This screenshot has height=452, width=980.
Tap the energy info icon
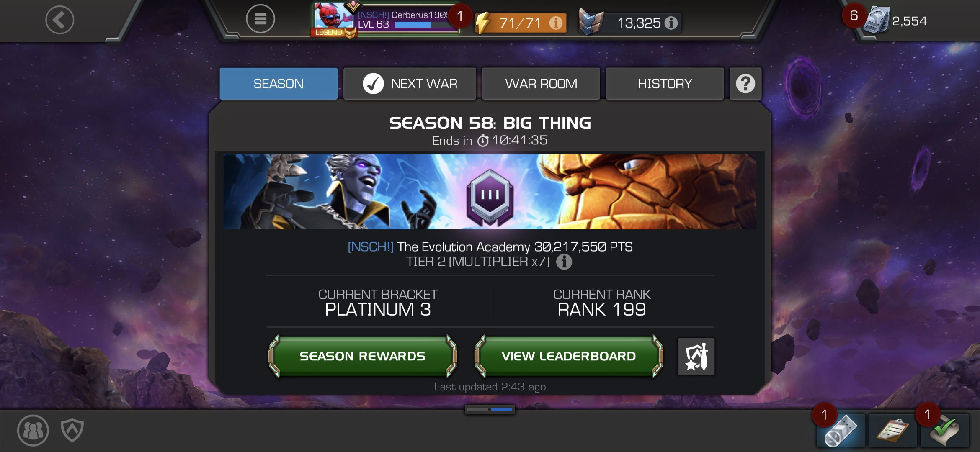tap(556, 23)
